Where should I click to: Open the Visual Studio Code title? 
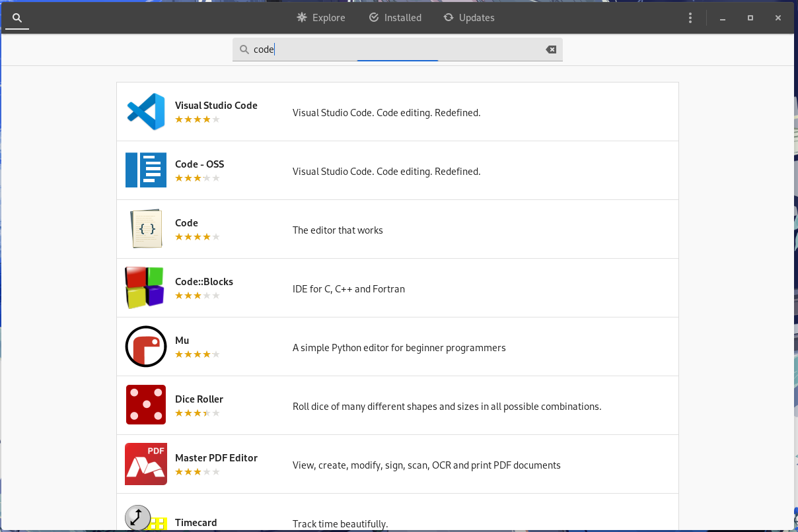coord(216,106)
